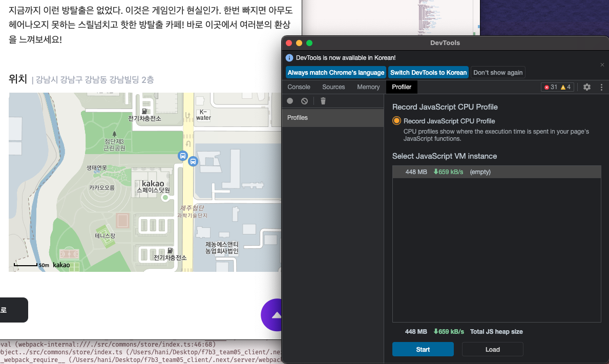Screen dimensions: 609x364
Task: Click the clear all profiles icon
Action: pyautogui.click(x=304, y=101)
